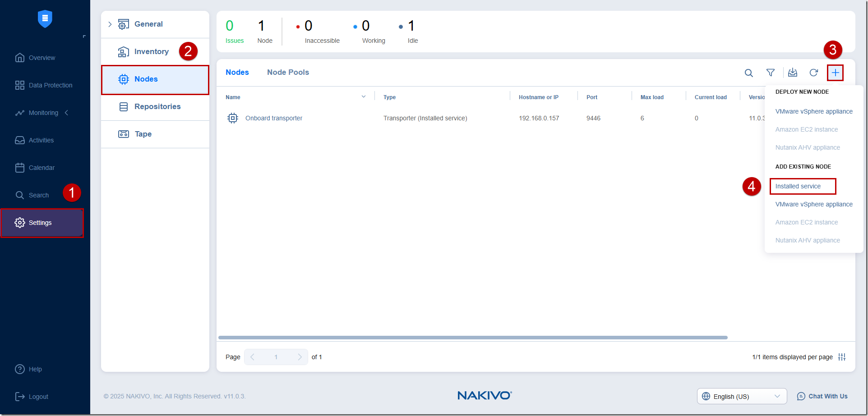
Task: Add existing Amazon EC2 instance
Action: pos(807,222)
